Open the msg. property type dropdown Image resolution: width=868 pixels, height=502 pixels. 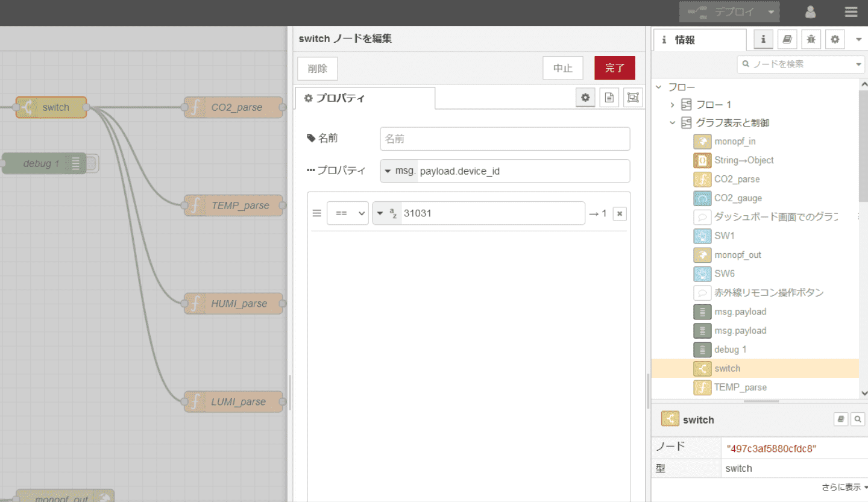click(399, 171)
